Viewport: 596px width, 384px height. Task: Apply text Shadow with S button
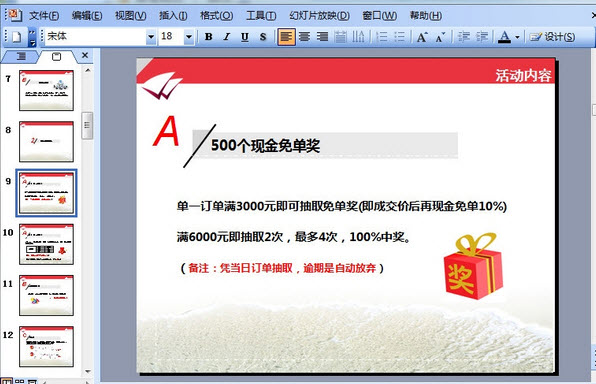[x=263, y=36]
